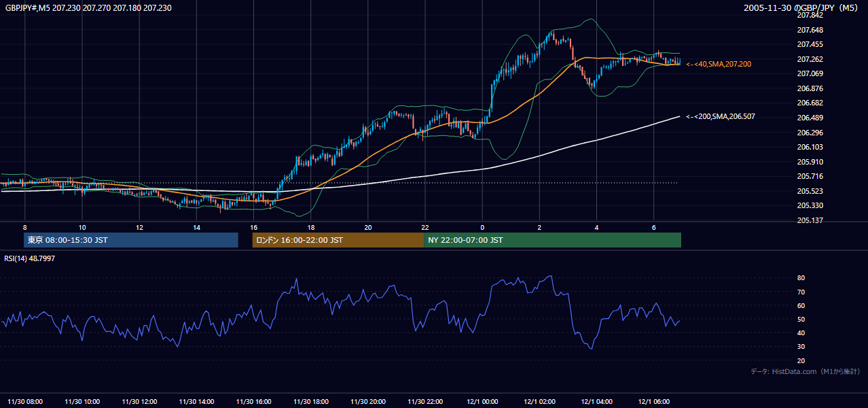The height and width of the screenshot is (408, 868).
Task: Click price axis value 207.648
Action: (810, 30)
